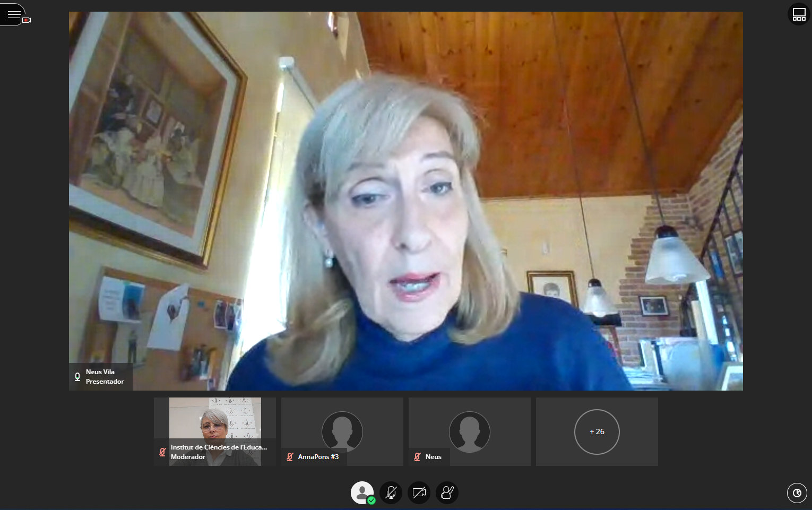Image resolution: width=812 pixels, height=510 pixels.
Task: Select the Neus participant tile
Action: pyautogui.click(x=470, y=432)
